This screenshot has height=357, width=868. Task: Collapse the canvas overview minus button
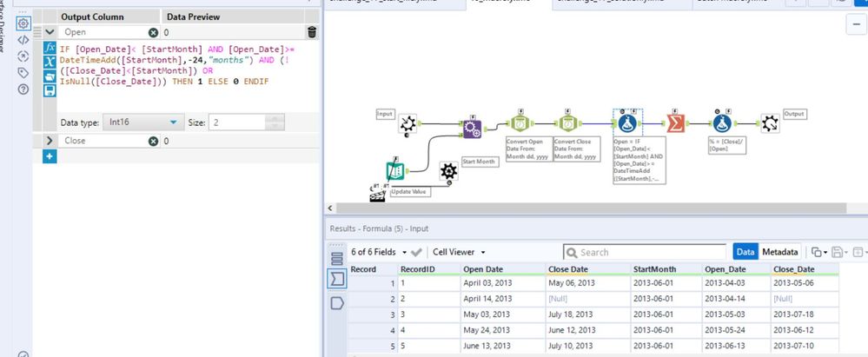tap(857, 25)
